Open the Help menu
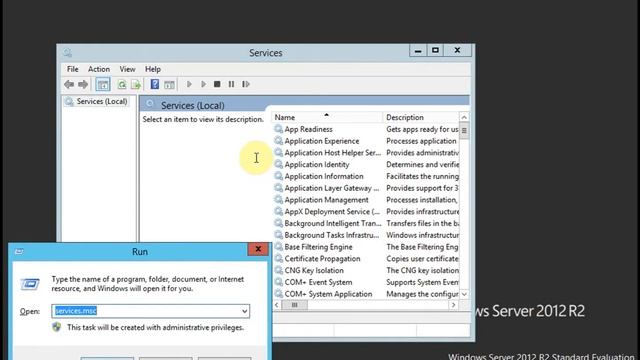Screen dimensions: 640x360 (153, 69)
